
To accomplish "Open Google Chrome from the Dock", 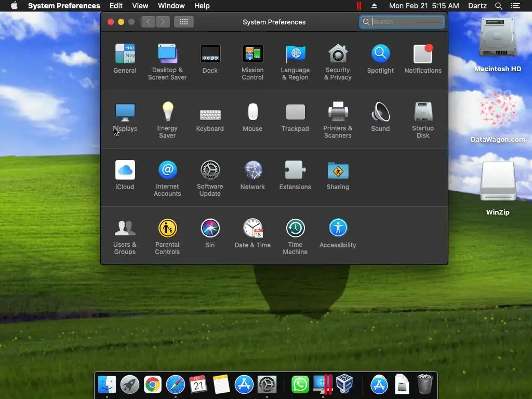I will [153, 384].
